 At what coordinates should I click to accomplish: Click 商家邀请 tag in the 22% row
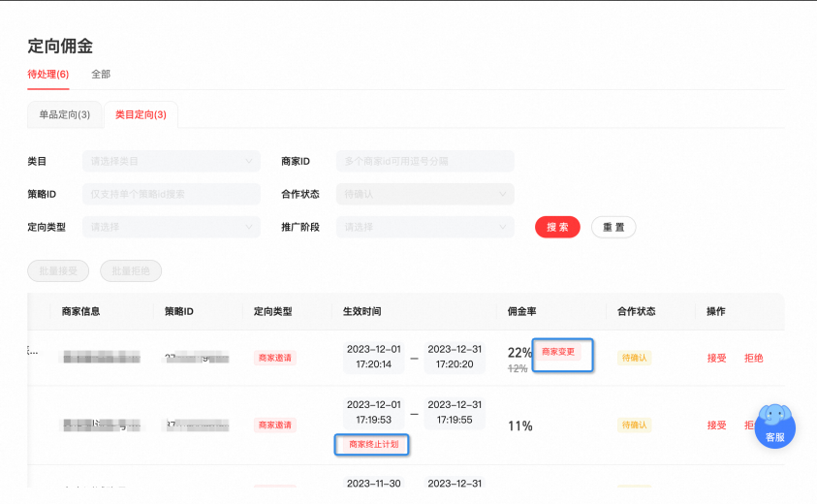(275, 358)
